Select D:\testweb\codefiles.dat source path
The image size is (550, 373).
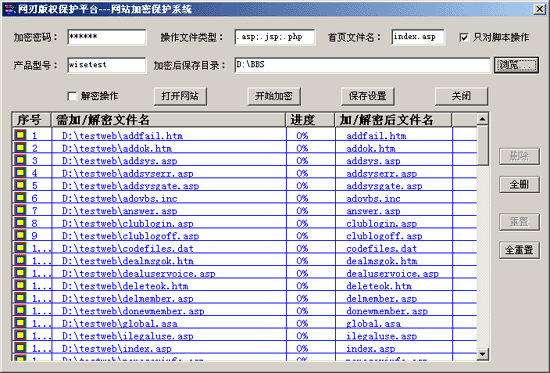128,248
